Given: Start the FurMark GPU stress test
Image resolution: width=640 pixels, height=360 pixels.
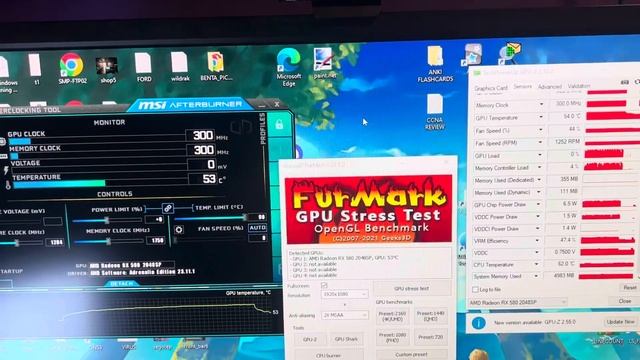Looking at the screenshot, I should coord(411,288).
